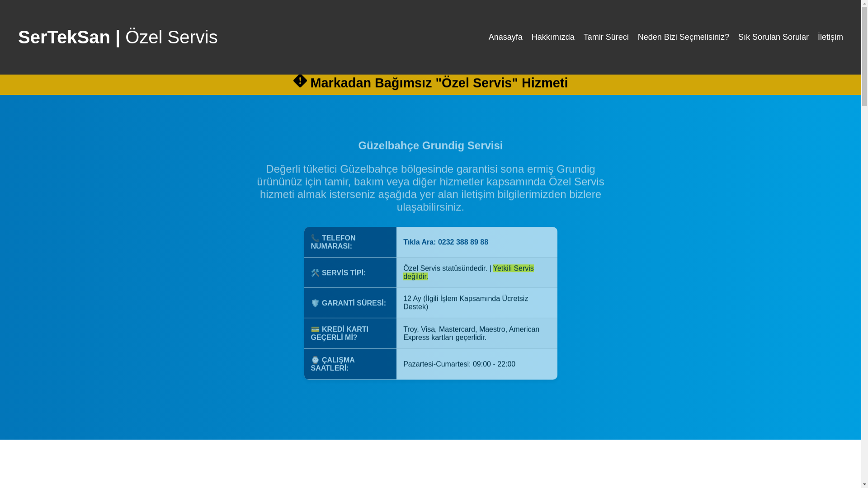
Task: Click the warning diamond icon in the banner
Action: click(300, 81)
